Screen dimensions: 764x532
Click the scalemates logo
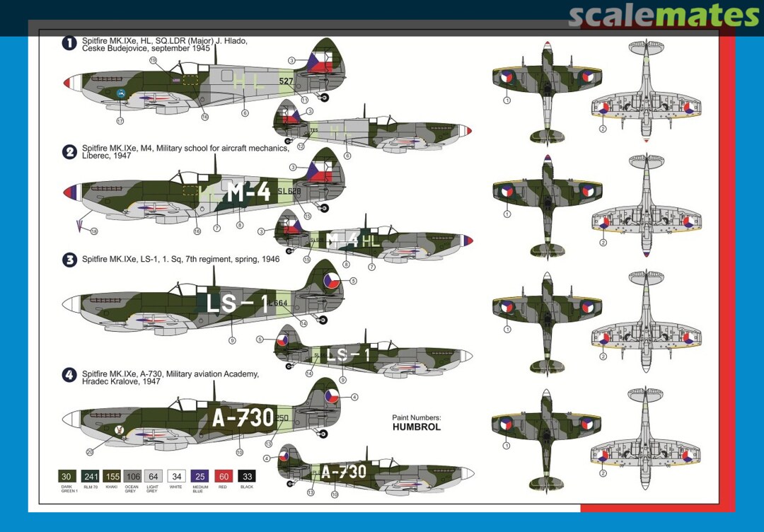click(663, 16)
